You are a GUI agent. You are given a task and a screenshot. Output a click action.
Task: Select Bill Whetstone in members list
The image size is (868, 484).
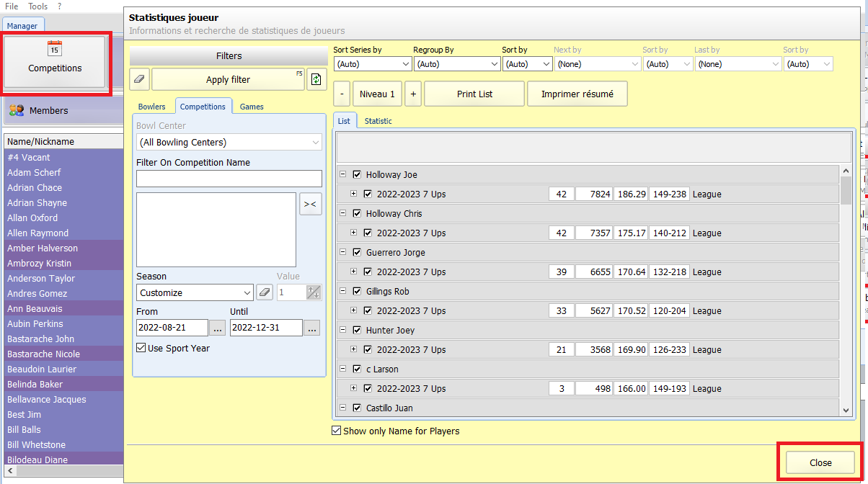pos(63,444)
